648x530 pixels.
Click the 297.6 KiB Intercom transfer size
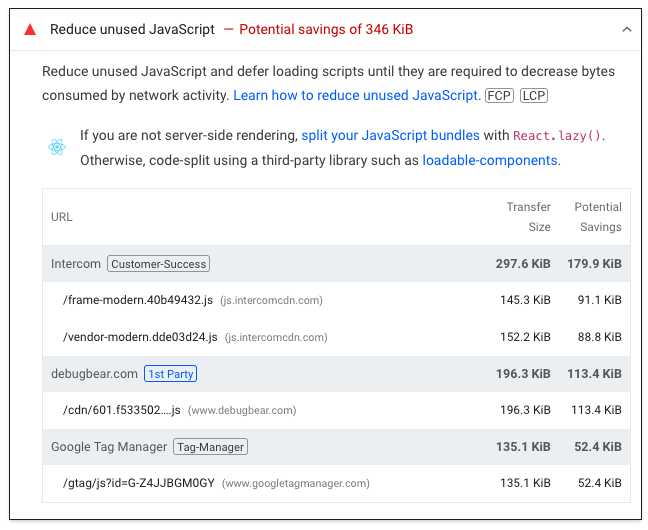pyautogui.click(x=523, y=264)
